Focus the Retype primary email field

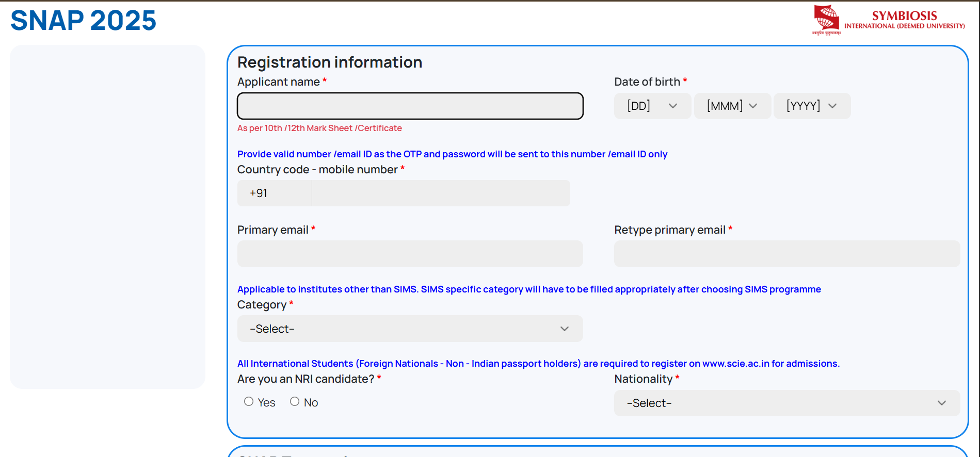[x=787, y=254]
